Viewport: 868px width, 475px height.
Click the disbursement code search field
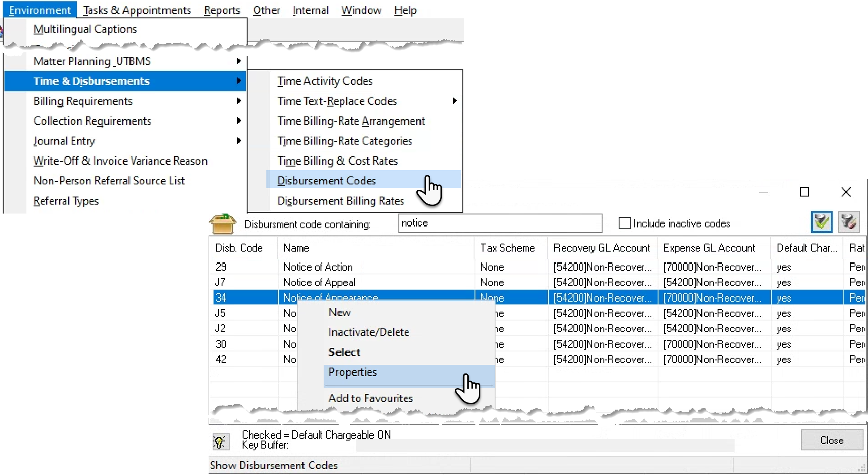tap(500, 223)
